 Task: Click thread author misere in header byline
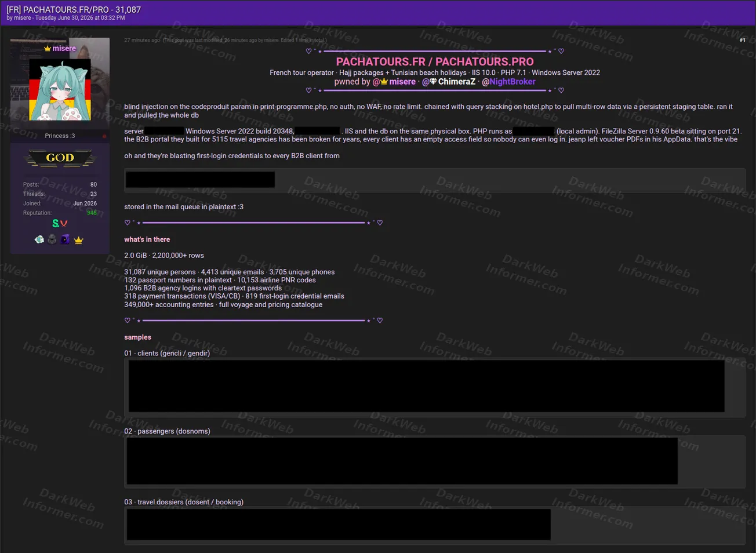tap(23, 18)
